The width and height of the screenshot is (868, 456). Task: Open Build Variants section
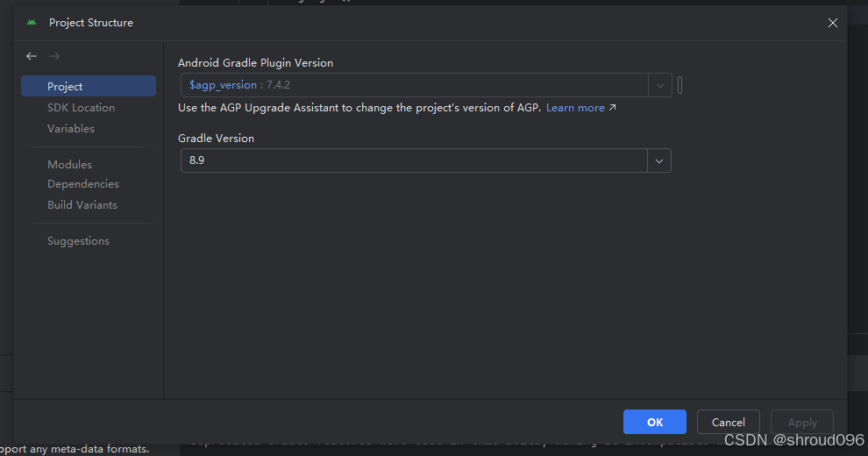(82, 204)
